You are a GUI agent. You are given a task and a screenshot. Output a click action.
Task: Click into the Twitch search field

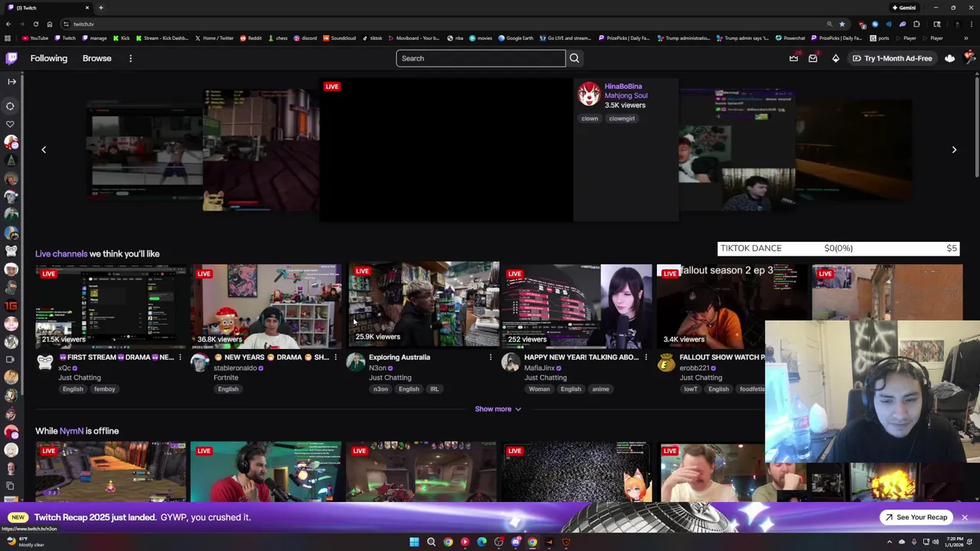[x=481, y=58]
